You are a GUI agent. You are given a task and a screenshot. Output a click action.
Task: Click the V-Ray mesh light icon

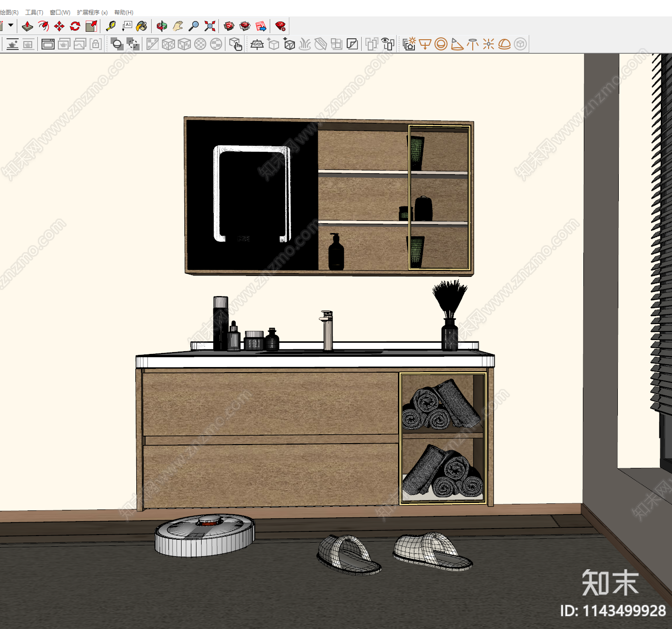(x=520, y=44)
